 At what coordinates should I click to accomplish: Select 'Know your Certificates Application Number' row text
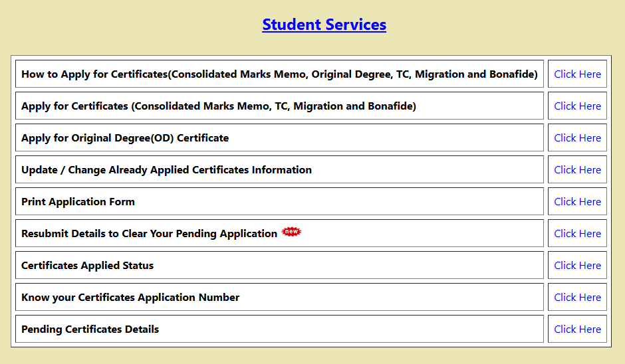[x=130, y=298]
